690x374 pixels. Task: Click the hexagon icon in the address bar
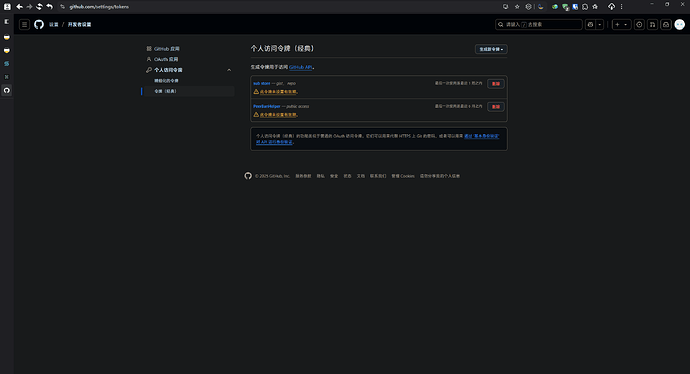pos(529,7)
